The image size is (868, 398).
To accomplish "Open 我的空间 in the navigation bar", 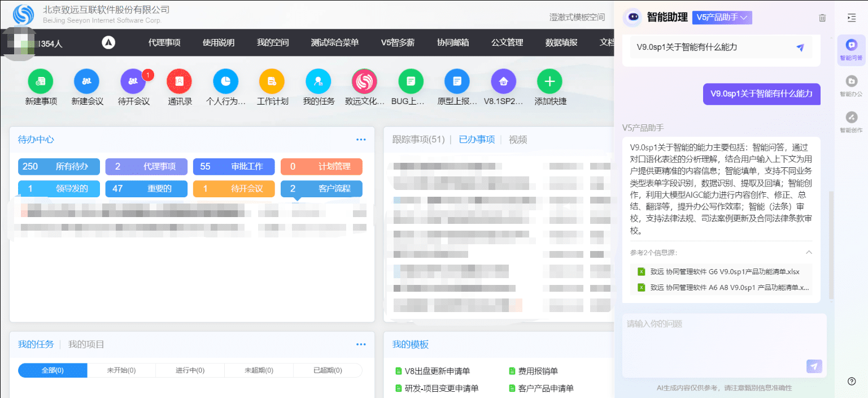I will [273, 42].
